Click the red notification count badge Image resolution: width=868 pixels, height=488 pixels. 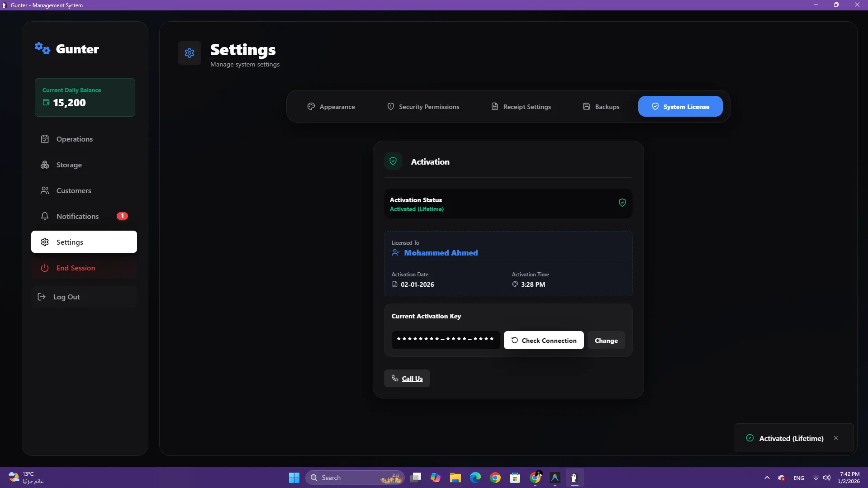pyautogui.click(x=122, y=216)
